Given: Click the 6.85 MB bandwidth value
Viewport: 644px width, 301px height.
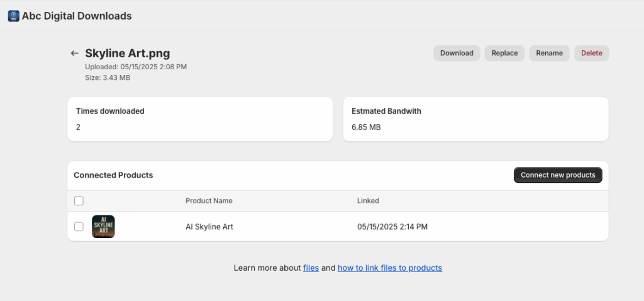Looking at the screenshot, I should click(x=367, y=127).
